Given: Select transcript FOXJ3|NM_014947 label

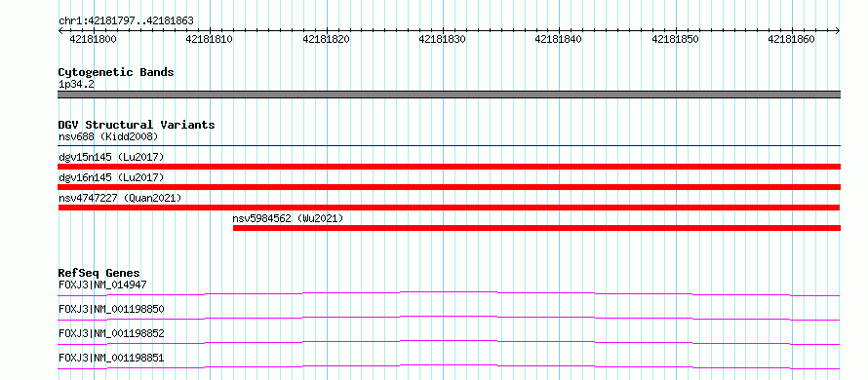Looking at the screenshot, I should pos(102,285).
